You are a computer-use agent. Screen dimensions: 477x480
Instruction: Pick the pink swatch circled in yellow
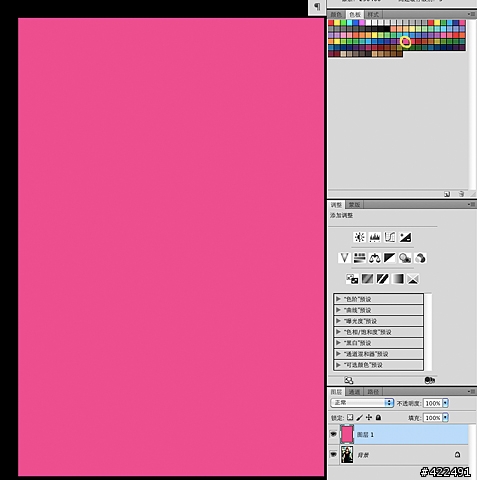[x=405, y=41]
